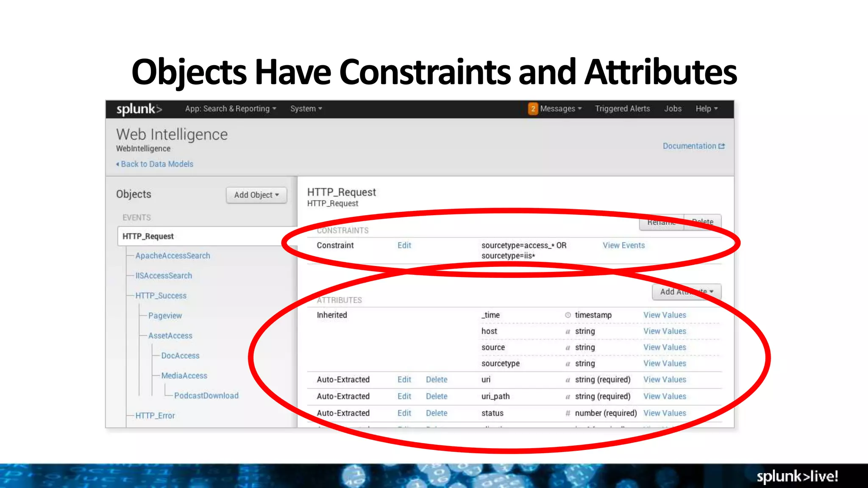Click the Web Intelligence title
The width and height of the screenshot is (868, 488).
(x=172, y=134)
